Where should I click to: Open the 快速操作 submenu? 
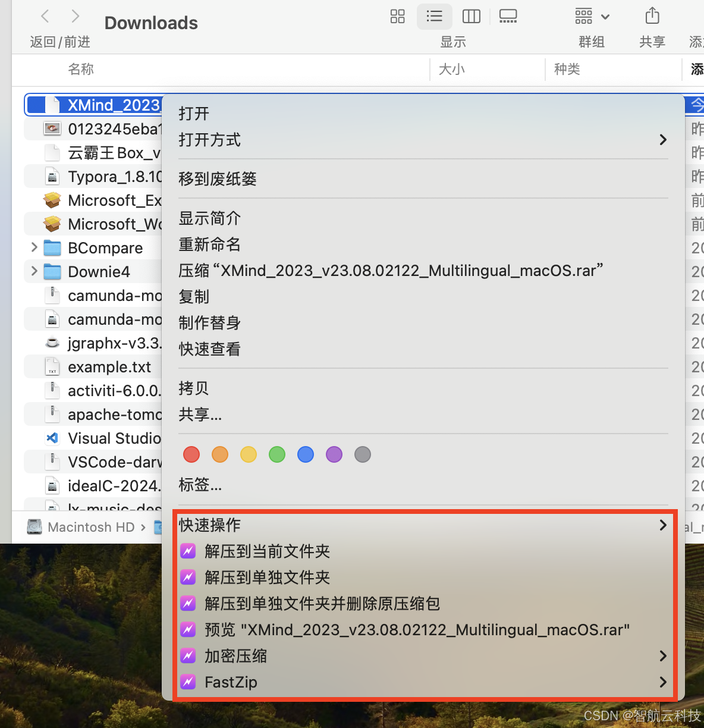pyautogui.click(x=423, y=525)
